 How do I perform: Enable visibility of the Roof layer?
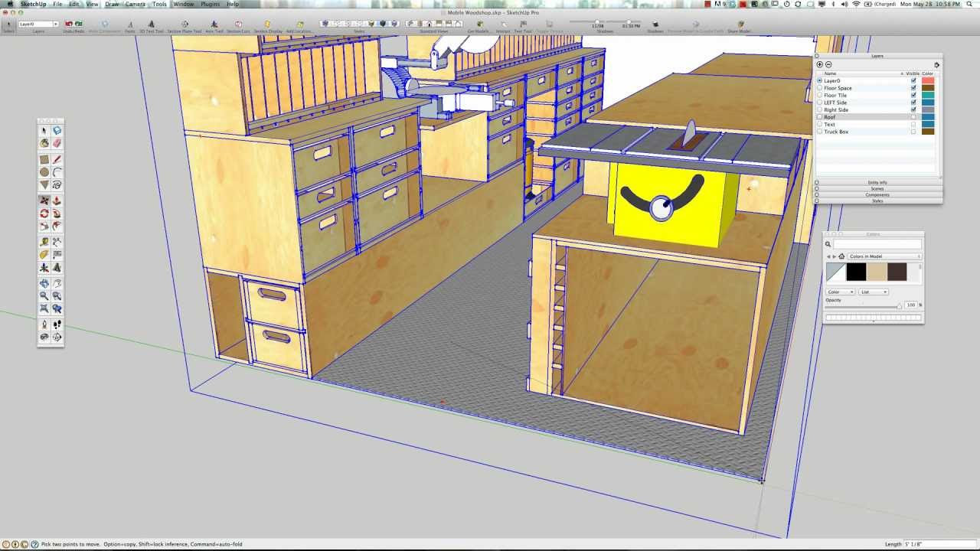[913, 116]
